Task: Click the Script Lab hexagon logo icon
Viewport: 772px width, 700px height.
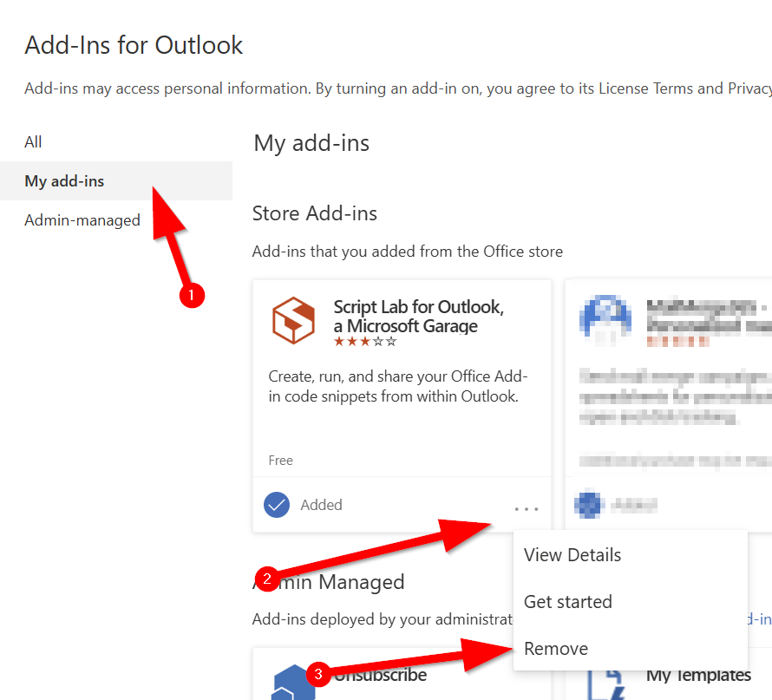Action: 293,320
